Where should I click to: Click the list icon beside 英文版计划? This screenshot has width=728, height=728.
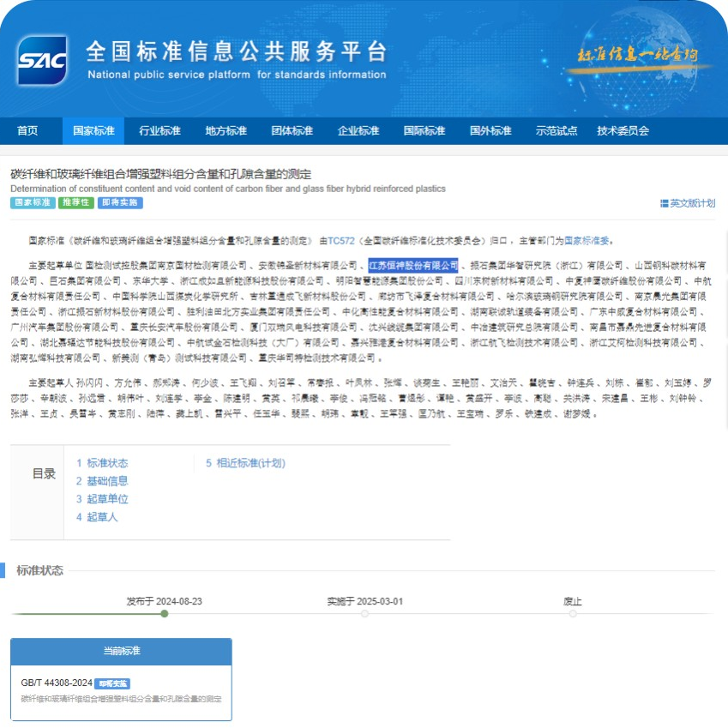pos(664,202)
